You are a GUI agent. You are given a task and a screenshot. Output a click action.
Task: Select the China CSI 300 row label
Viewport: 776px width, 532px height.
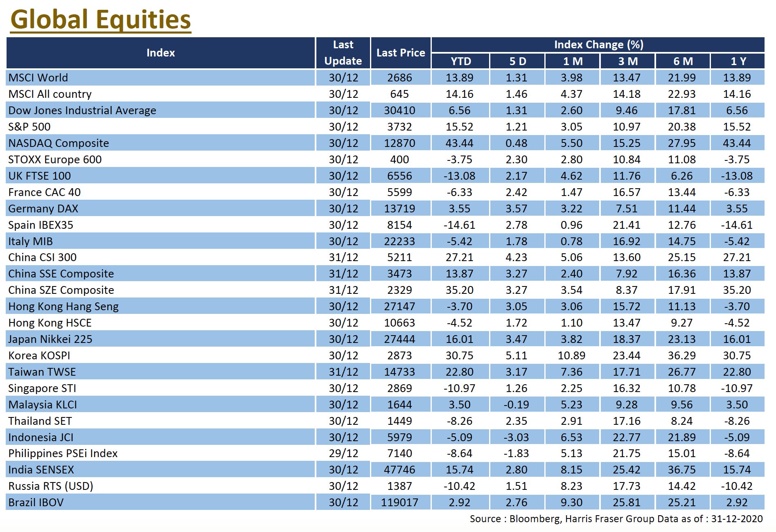point(43,257)
